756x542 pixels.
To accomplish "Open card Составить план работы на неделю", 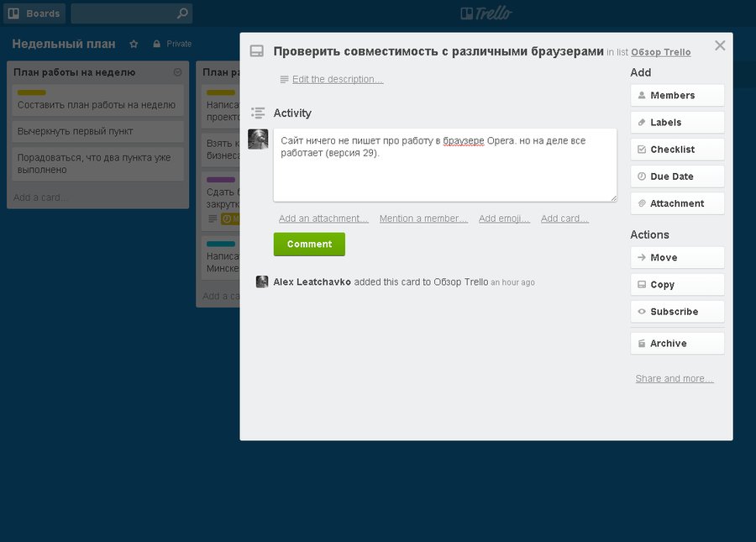I will coord(98,101).
